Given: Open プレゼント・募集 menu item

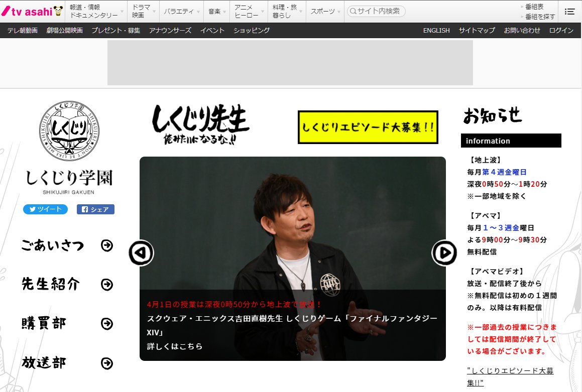Looking at the screenshot, I should pos(116,31).
